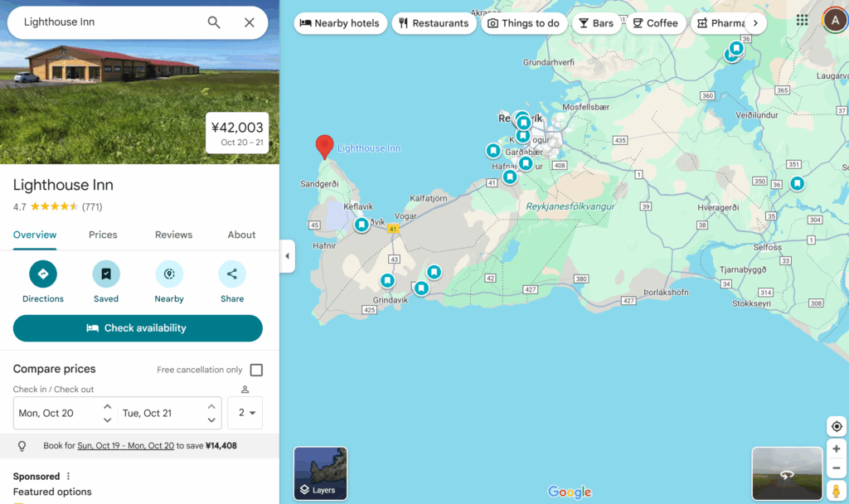Open the About tab
The width and height of the screenshot is (849, 504).
coord(241,235)
